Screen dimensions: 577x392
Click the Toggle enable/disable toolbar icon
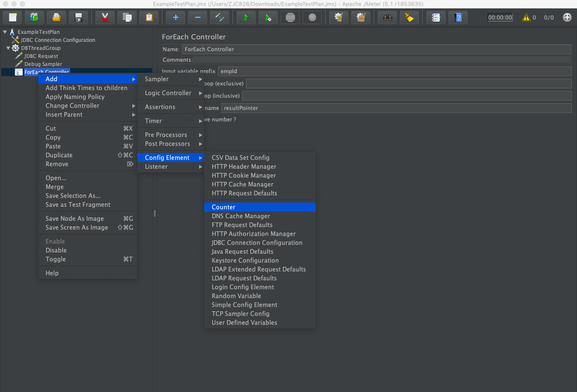click(x=219, y=17)
